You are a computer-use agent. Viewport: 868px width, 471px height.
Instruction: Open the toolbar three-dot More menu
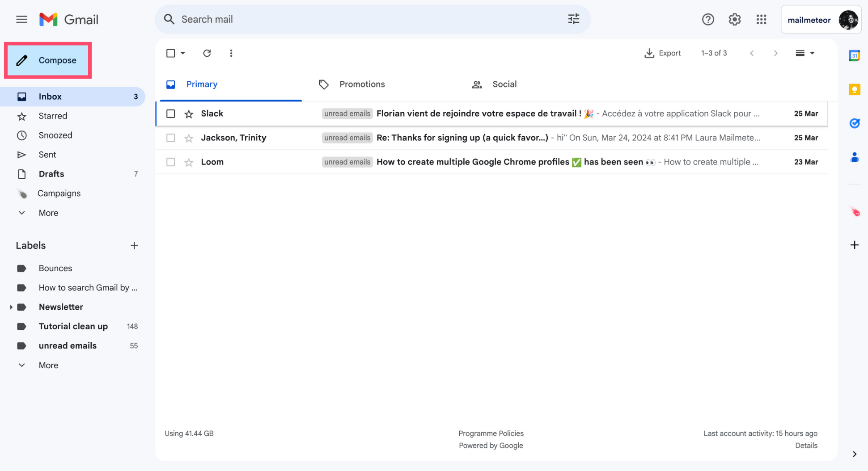coord(231,53)
